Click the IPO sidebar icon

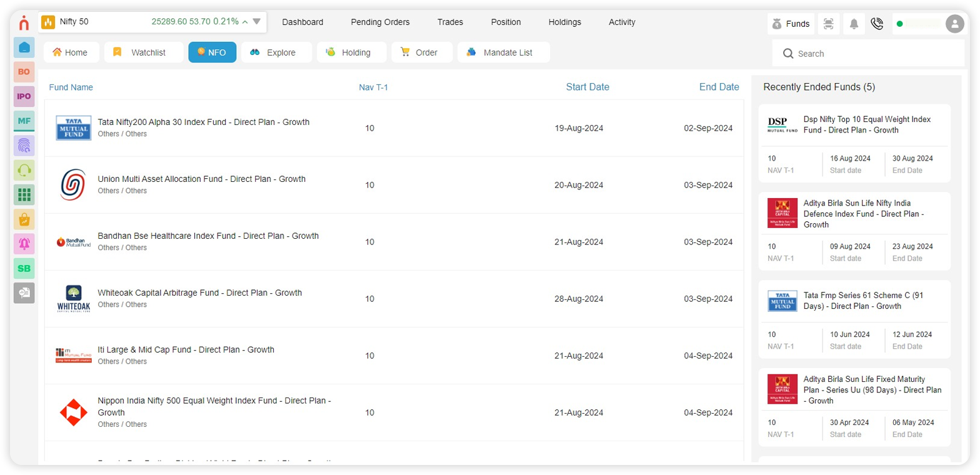(x=24, y=96)
